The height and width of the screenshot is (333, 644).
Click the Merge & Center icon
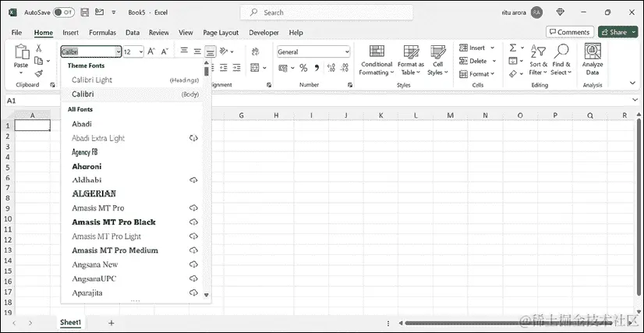pyautogui.click(x=255, y=67)
